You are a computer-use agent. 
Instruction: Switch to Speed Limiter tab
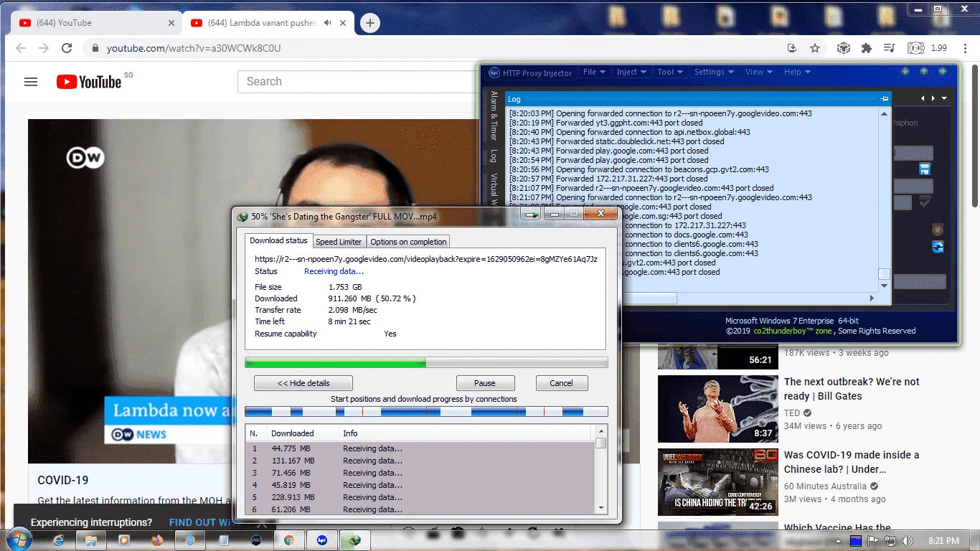click(x=339, y=242)
